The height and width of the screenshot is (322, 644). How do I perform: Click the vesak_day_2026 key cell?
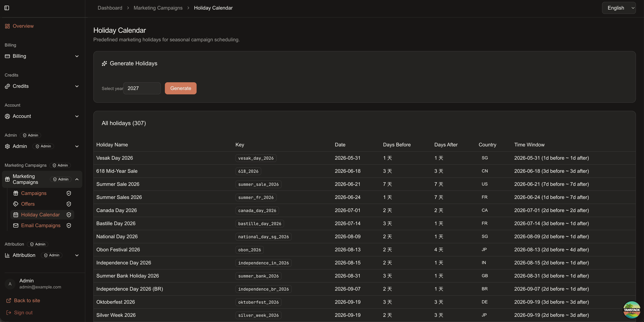(x=256, y=158)
